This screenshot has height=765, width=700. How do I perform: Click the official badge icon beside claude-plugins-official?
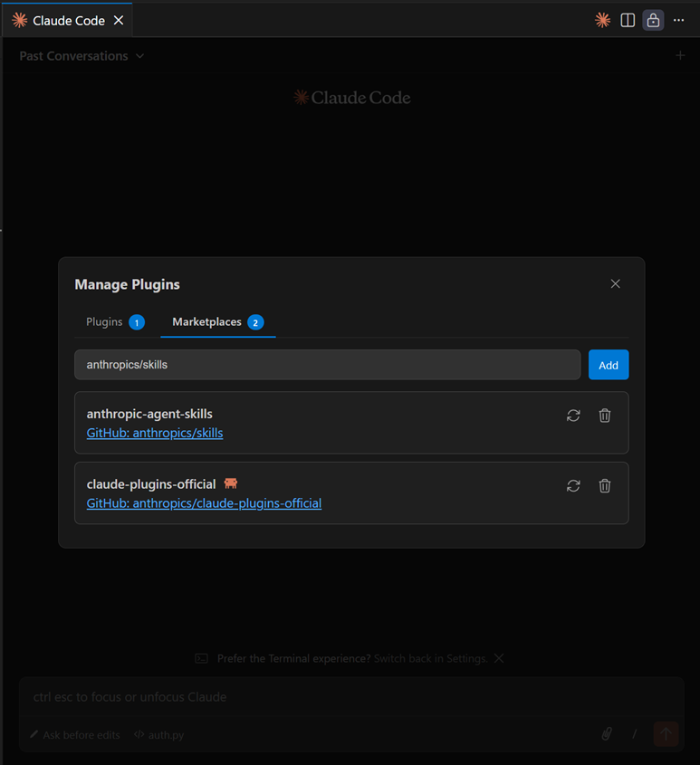point(230,483)
